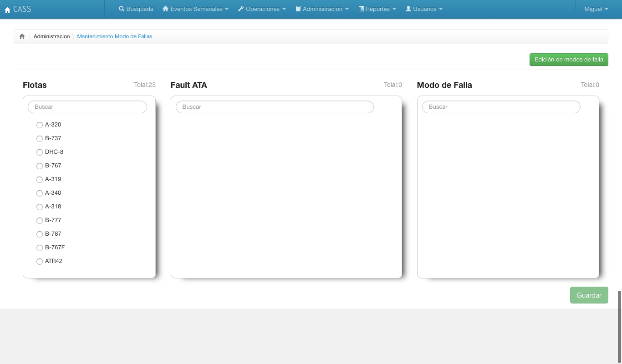Click the magnifier icon beside Busqueda
The image size is (622, 364).
coord(122,9)
